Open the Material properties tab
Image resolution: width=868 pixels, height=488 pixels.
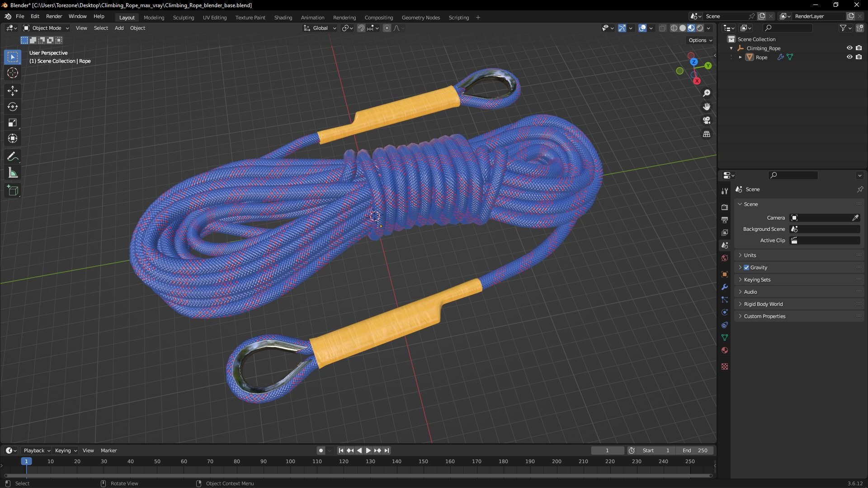[725, 350]
